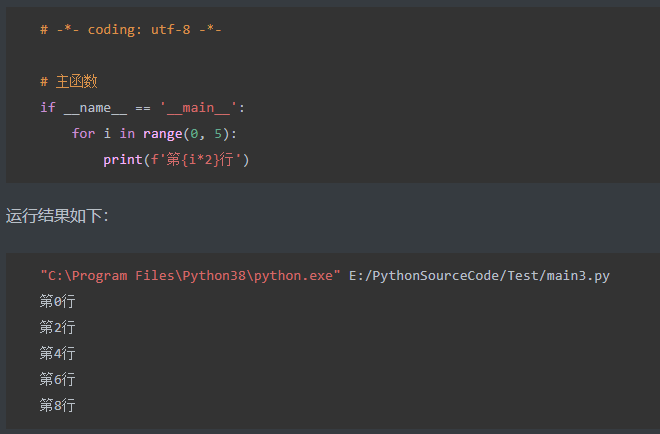Click output line 第4行

[58, 354]
